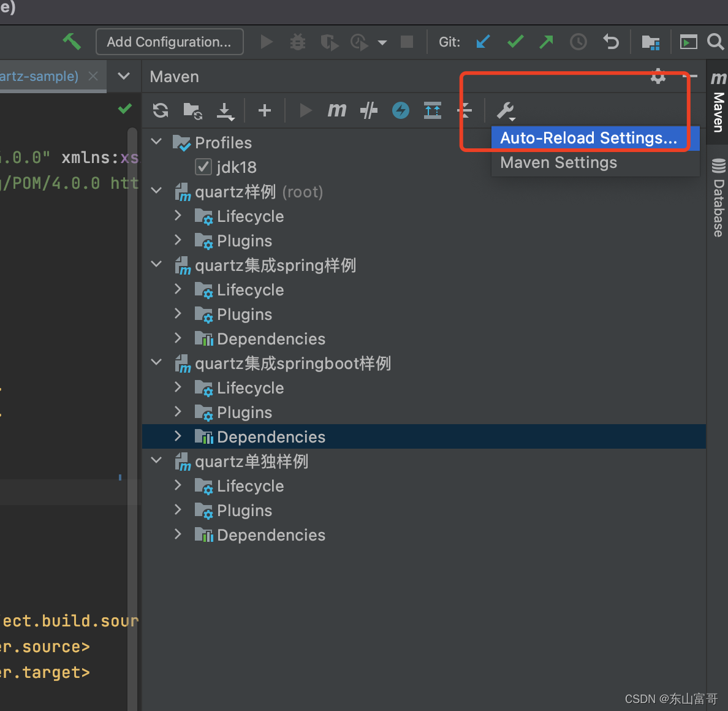Open the Add Configuration... button

tap(170, 42)
